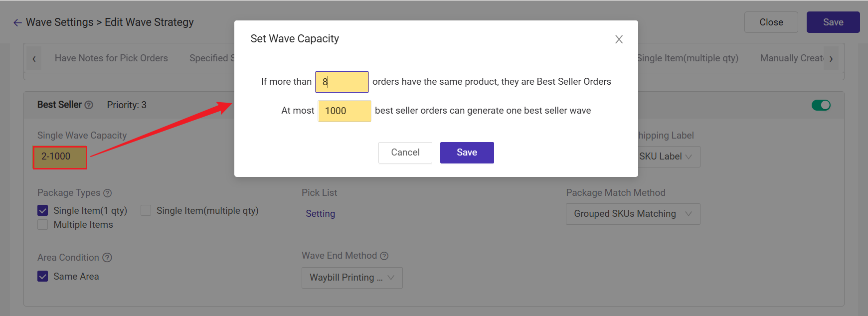
Task: Switch to Have Notes for Pick Orders tab
Action: pos(111,58)
